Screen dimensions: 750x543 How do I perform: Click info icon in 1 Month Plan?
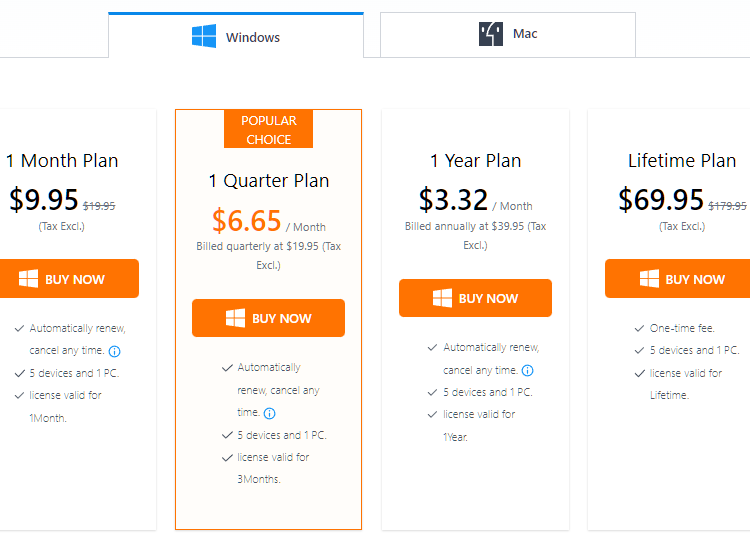coord(115,352)
